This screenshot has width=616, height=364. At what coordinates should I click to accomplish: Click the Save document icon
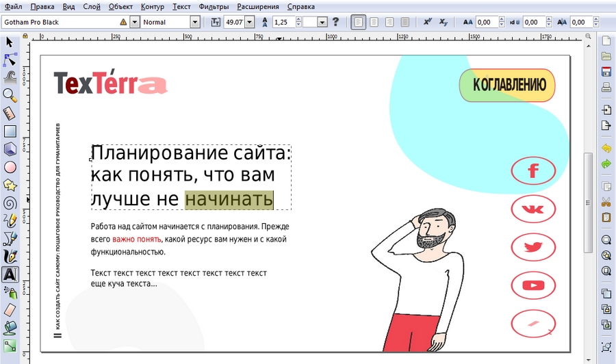coord(606,73)
